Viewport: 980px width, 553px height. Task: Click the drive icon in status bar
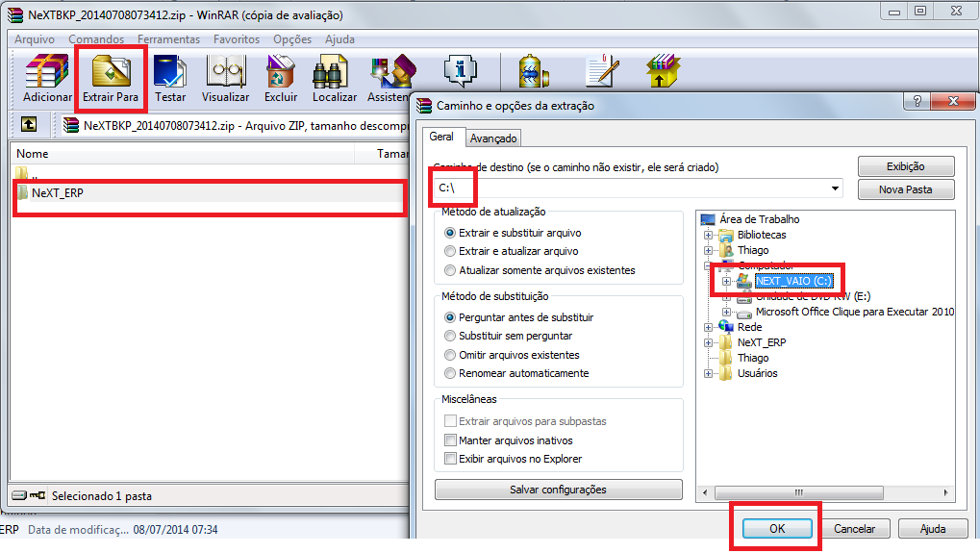coord(19,495)
